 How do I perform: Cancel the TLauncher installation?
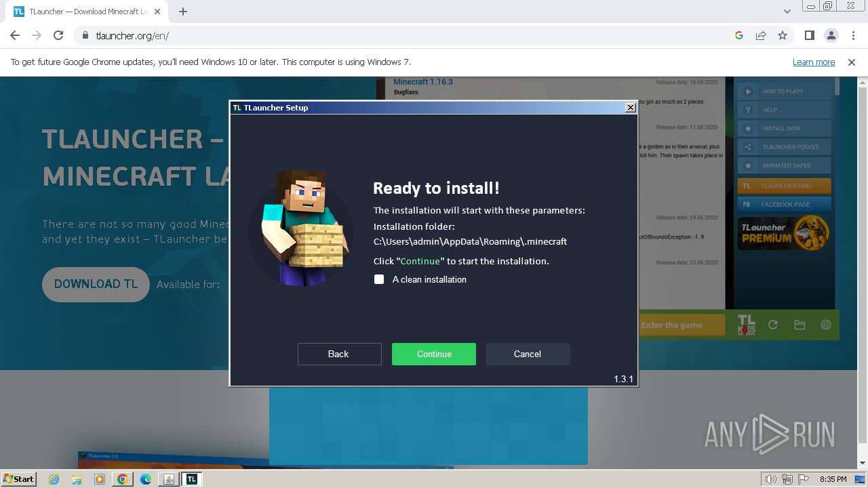pyautogui.click(x=528, y=354)
